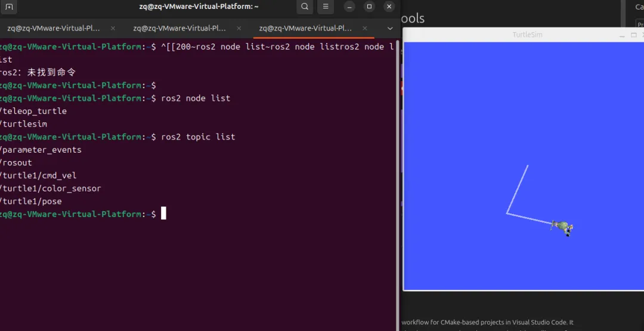Open the terminal hamburger menu

coord(326,7)
